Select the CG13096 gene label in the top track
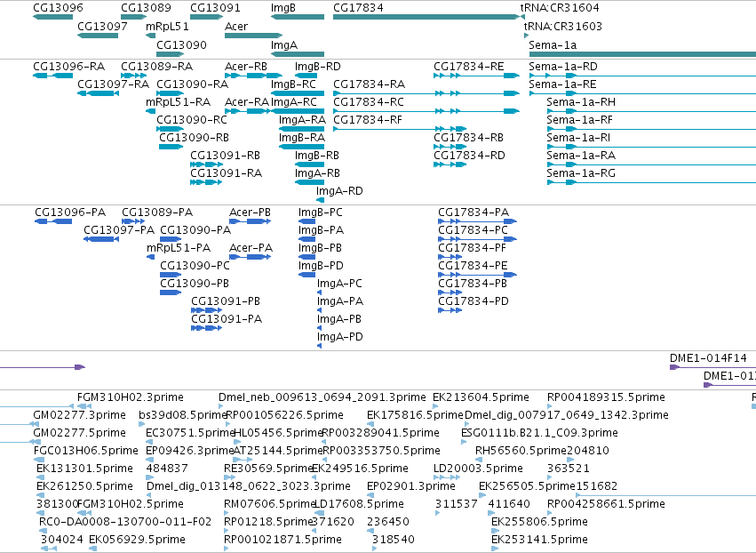756x553 pixels. [58, 8]
